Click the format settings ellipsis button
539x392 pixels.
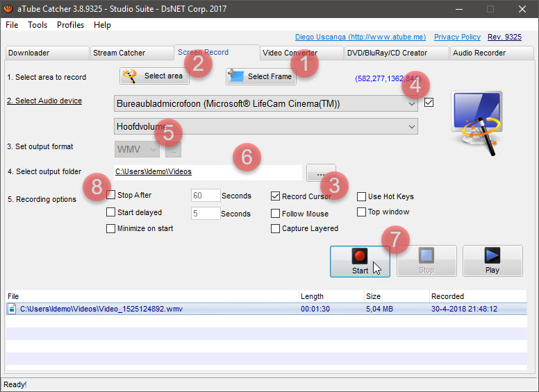tap(173, 149)
